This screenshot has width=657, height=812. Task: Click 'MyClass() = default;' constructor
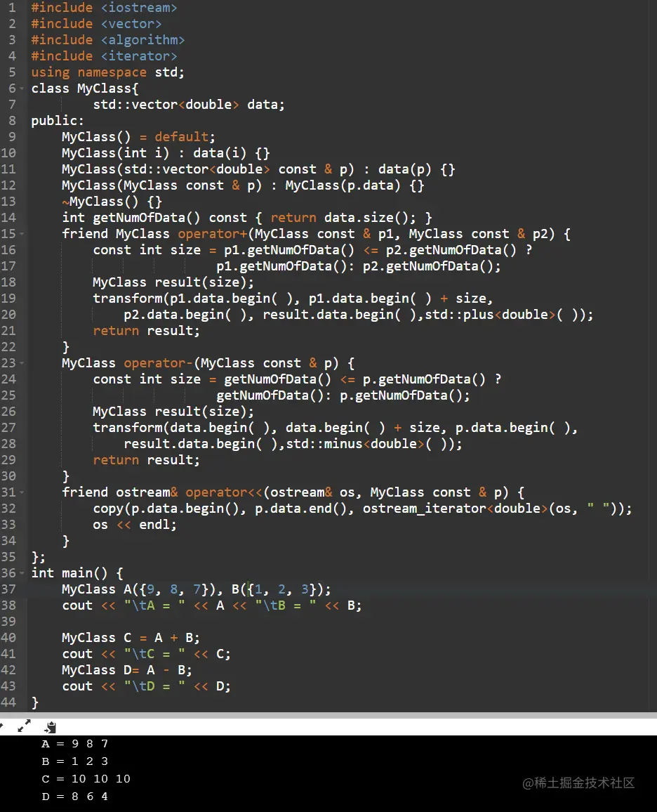click(138, 137)
